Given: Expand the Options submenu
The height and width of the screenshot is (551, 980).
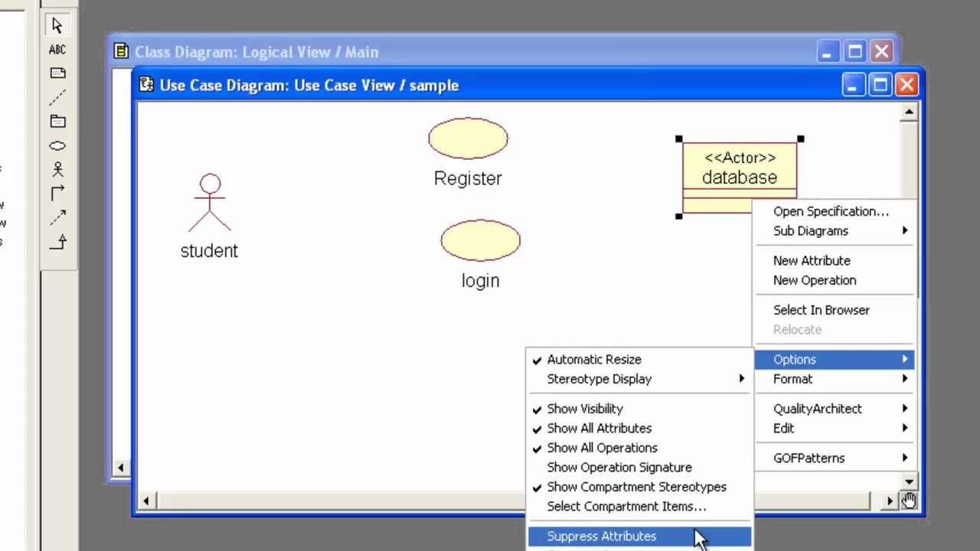Looking at the screenshot, I should 835,360.
